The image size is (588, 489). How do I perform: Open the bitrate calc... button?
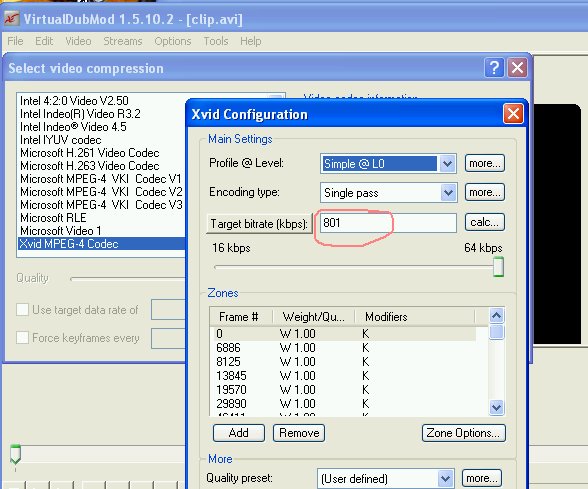coord(484,222)
